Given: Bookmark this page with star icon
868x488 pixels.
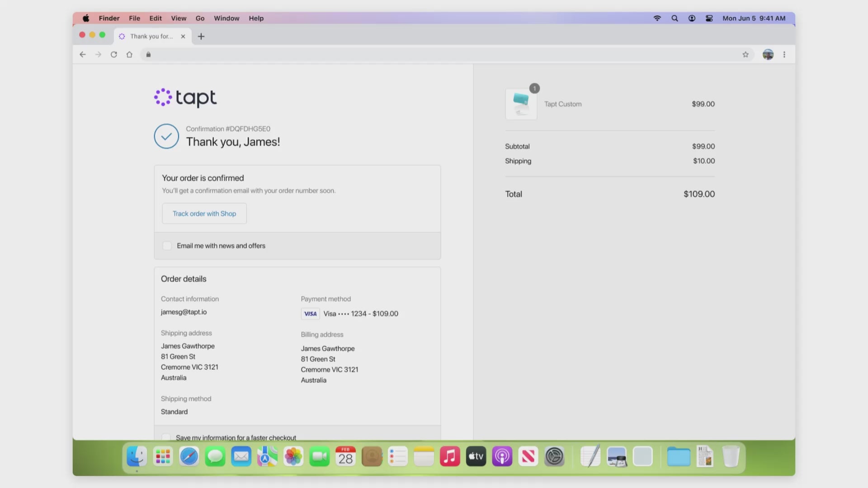Looking at the screenshot, I should coord(745,55).
